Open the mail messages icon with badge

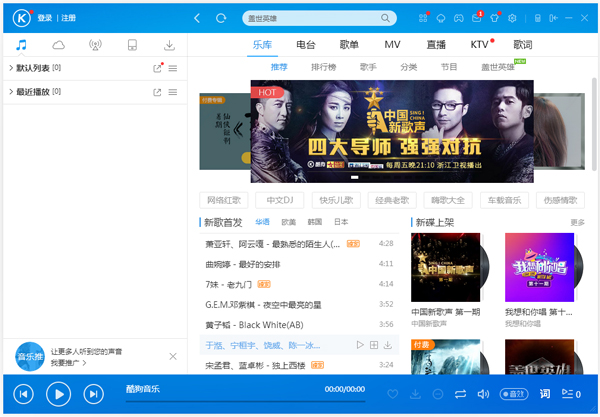click(476, 18)
